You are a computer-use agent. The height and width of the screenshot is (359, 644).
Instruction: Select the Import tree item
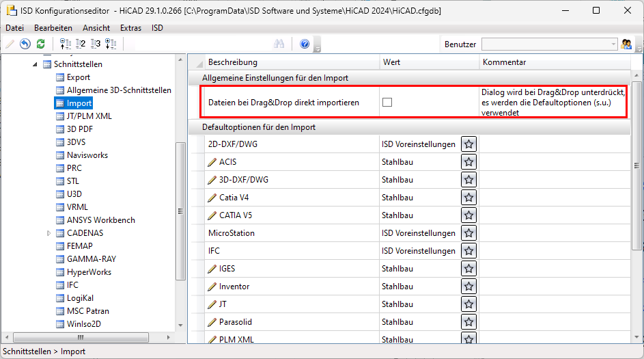[79, 103]
